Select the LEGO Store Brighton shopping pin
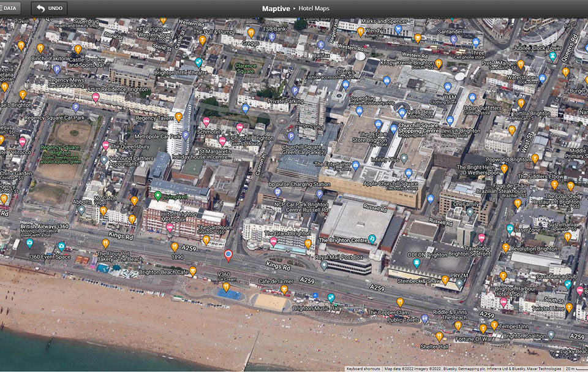 pos(379,124)
